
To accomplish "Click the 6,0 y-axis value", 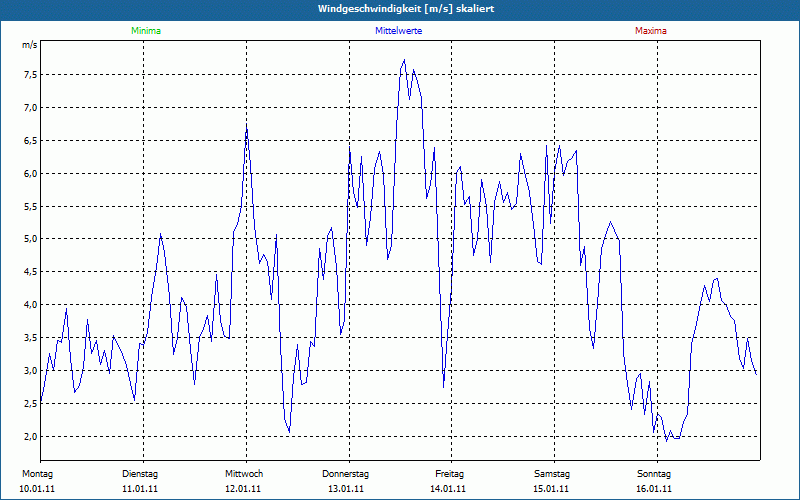I will click(x=30, y=173).
